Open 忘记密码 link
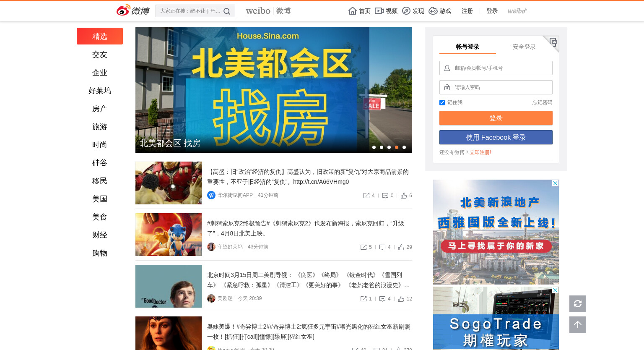644x350 pixels. [543, 102]
